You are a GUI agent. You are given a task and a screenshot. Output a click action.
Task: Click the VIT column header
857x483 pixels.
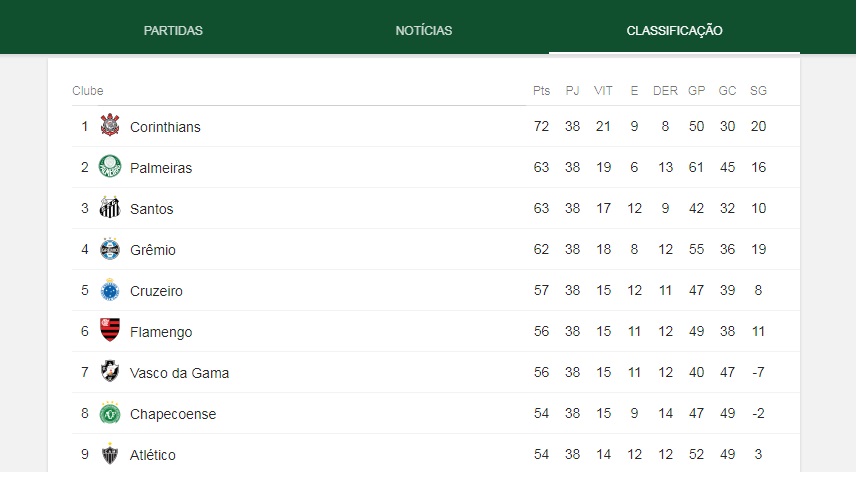pos(603,91)
